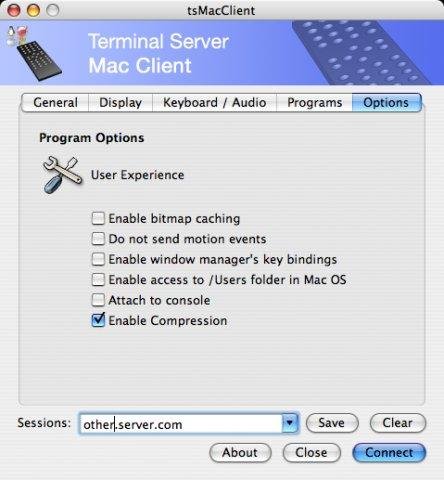Go to the Programs tab

[314, 102]
